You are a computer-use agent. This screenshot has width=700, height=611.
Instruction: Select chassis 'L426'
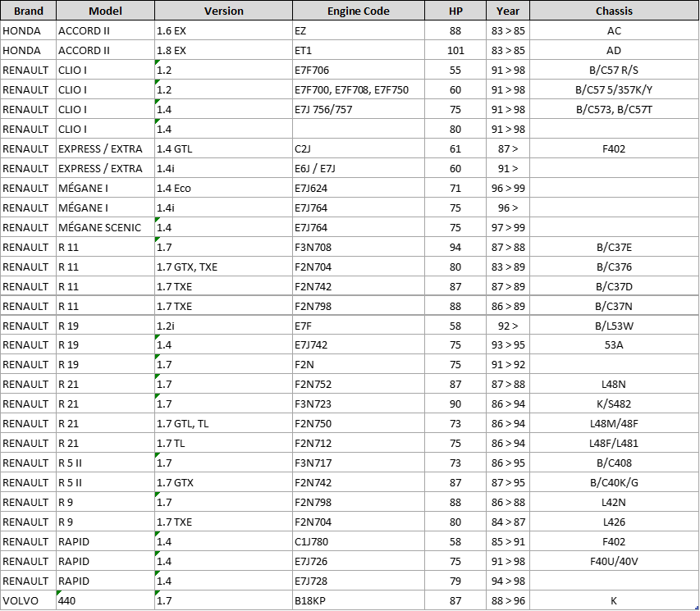coord(615,522)
